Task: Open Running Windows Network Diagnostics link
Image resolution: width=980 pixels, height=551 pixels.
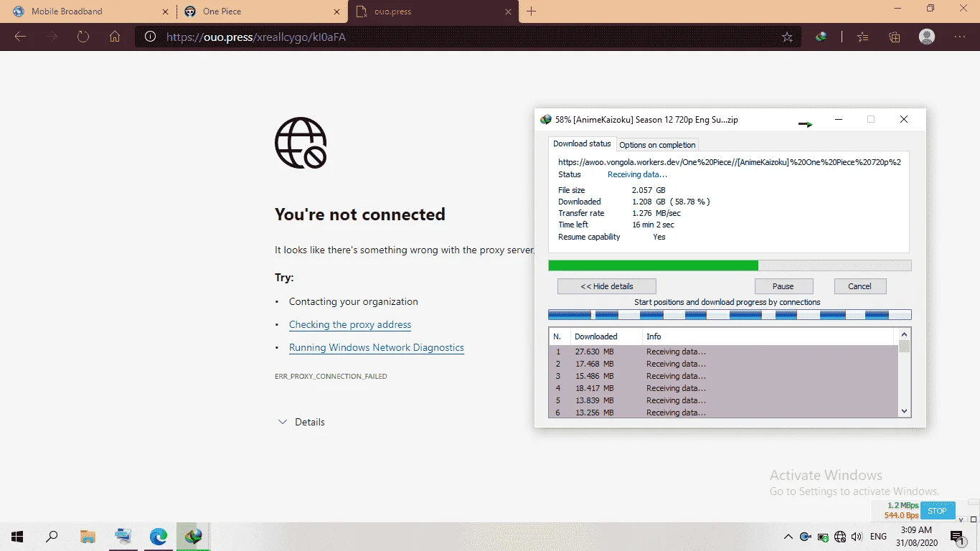Action: click(377, 347)
